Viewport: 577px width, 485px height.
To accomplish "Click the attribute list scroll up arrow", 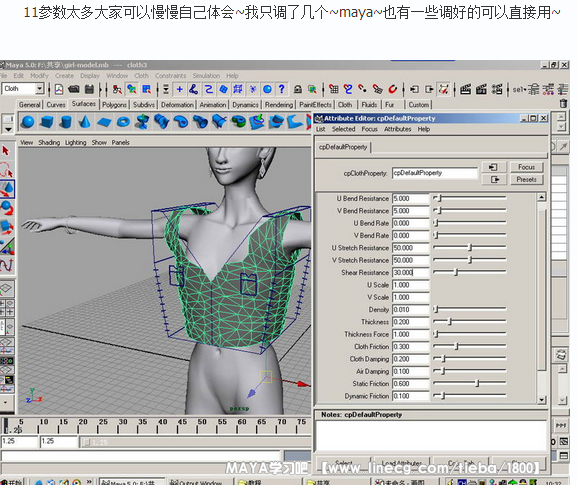I will (541, 197).
